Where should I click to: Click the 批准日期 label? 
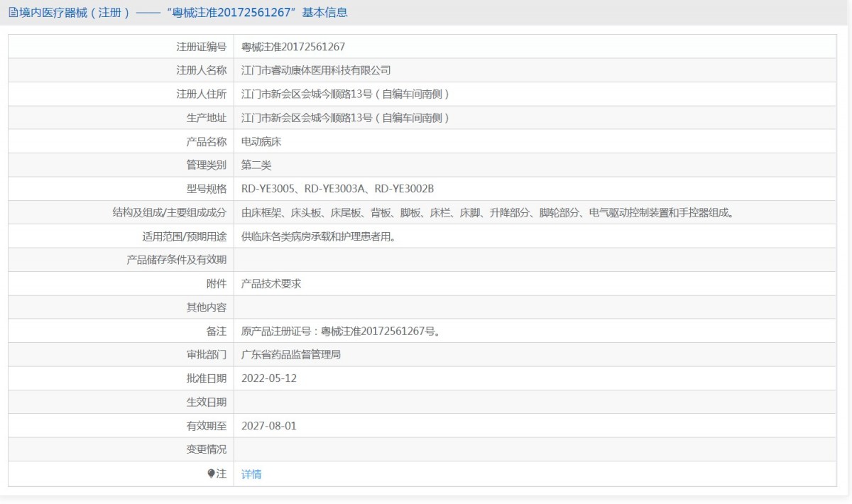tap(206, 378)
